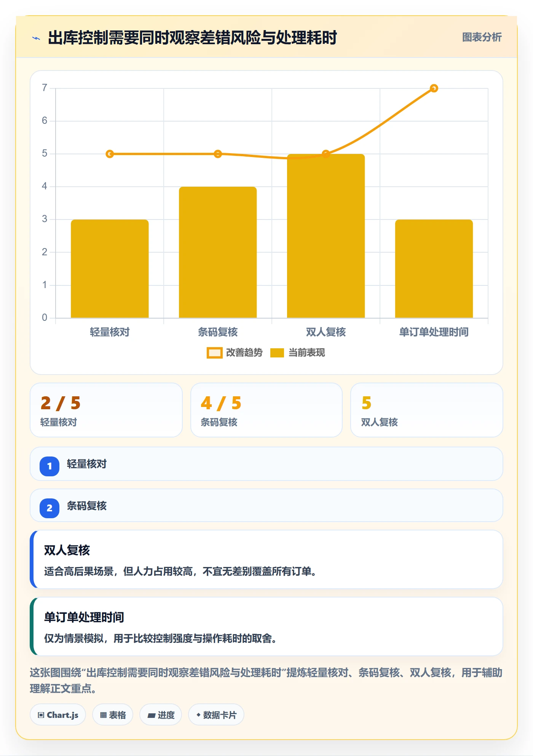Click the y-axis value 0
This screenshot has width=533, height=756.
pos(45,318)
